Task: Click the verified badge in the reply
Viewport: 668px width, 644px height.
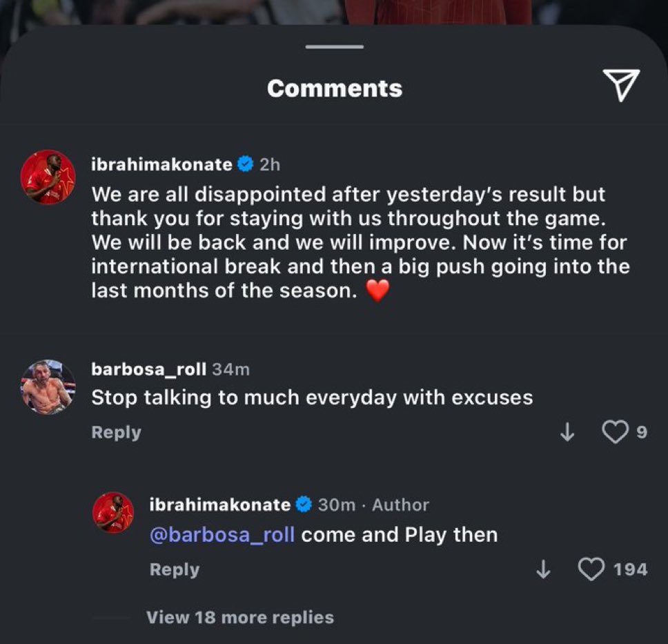Action: [304, 504]
